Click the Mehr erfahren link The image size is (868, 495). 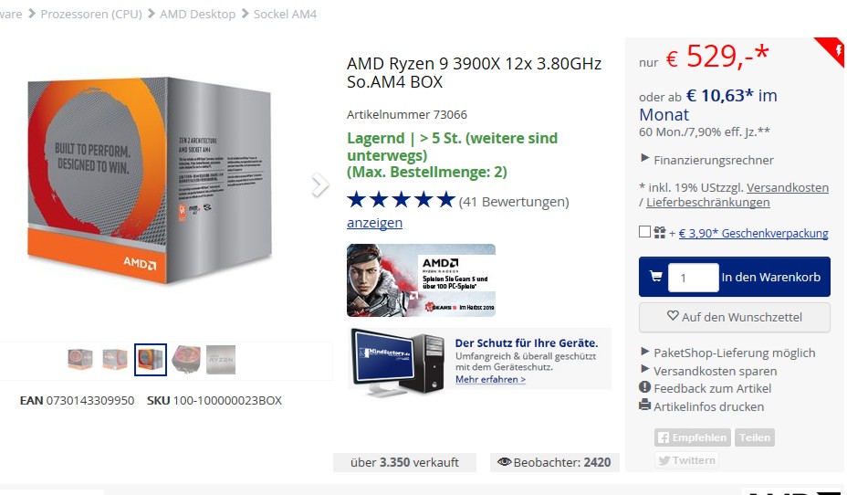tap(490, 379)
